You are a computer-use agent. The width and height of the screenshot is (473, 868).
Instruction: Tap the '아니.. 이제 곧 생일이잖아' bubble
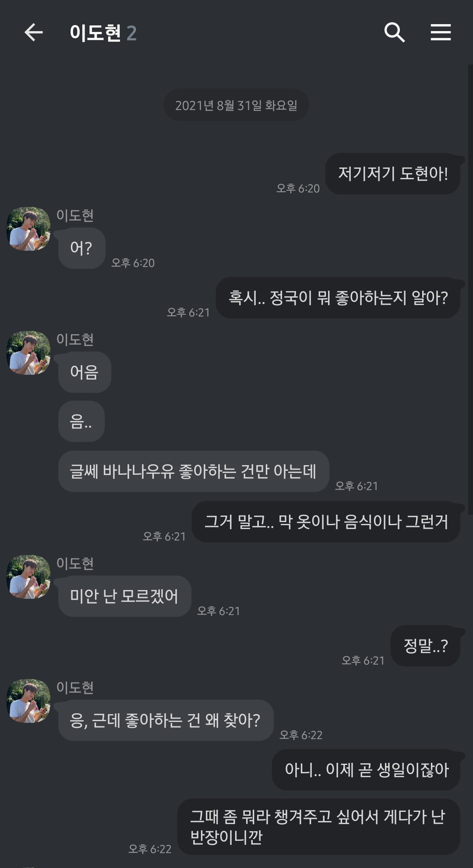point(366,770)
